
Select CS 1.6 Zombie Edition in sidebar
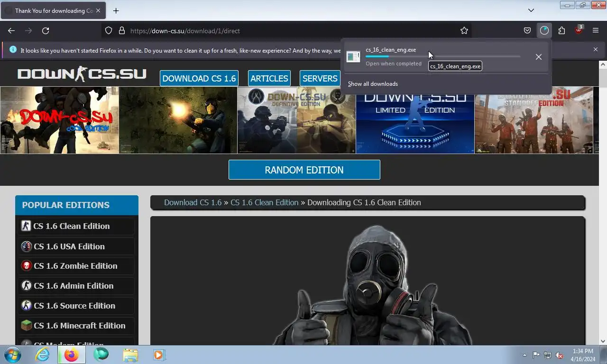point(76,266)
